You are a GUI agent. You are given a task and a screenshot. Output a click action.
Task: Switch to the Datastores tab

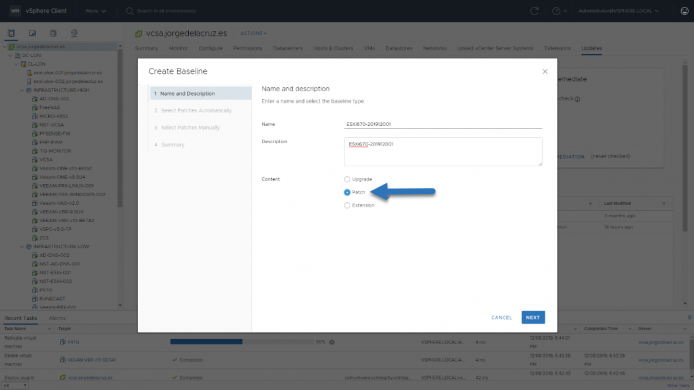[399, 48]
